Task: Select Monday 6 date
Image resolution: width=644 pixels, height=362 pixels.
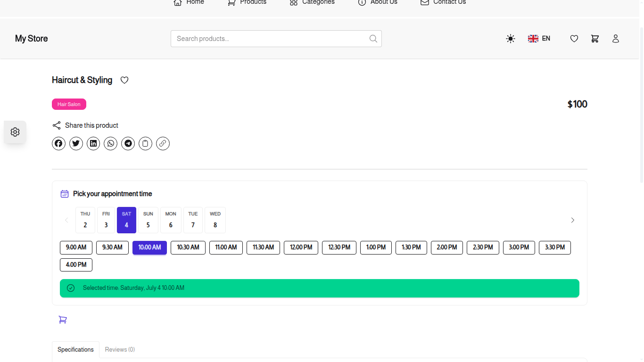Action: 171,220
